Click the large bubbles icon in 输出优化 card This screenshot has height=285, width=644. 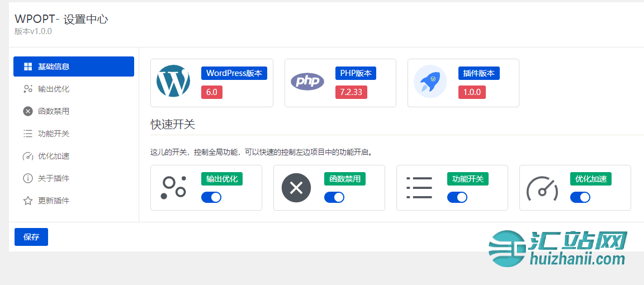pos(173,188)
